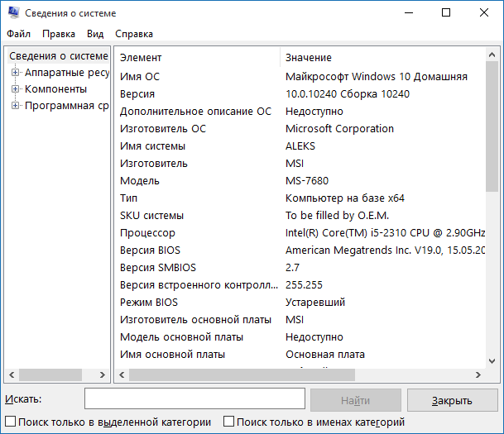This screenshot has height=434, width=504.
Task: Click the Значение column header
Action: (309, 58)
